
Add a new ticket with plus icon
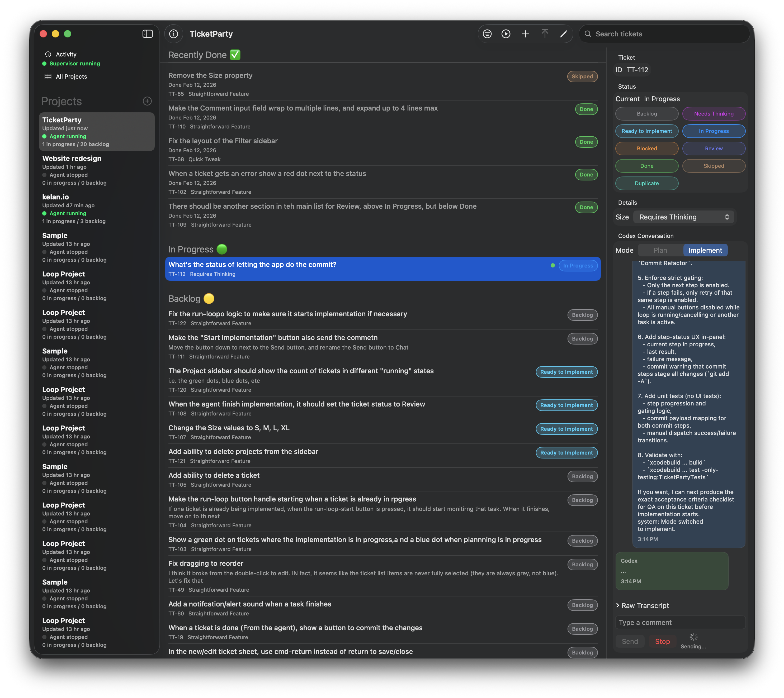pos(525,34)
